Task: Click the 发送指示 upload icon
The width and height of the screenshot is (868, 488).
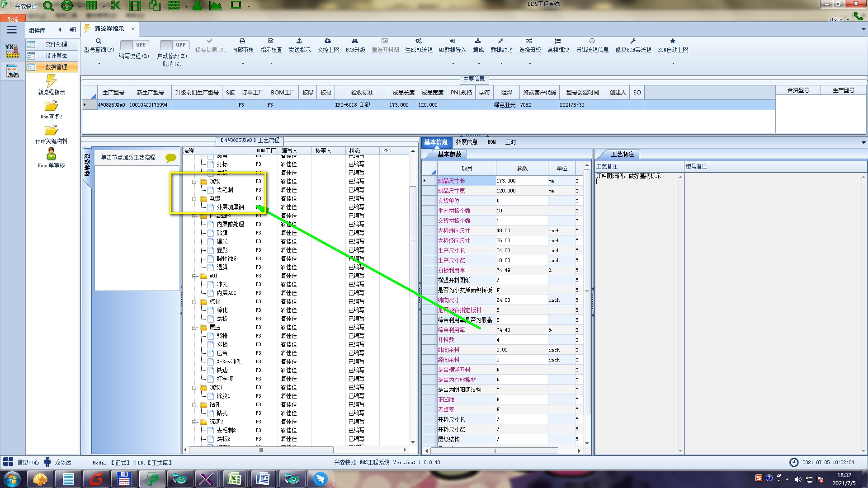Action: click(x=299, y=41)
